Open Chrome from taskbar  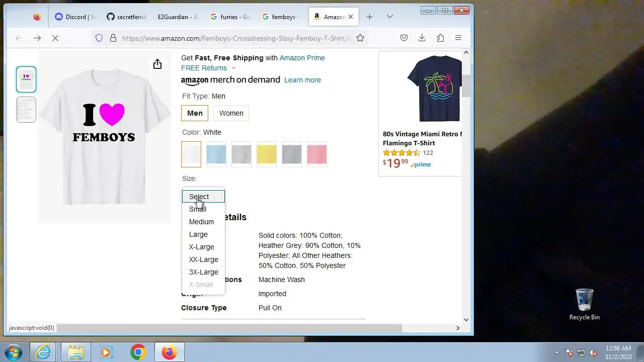tap(138, 352)
